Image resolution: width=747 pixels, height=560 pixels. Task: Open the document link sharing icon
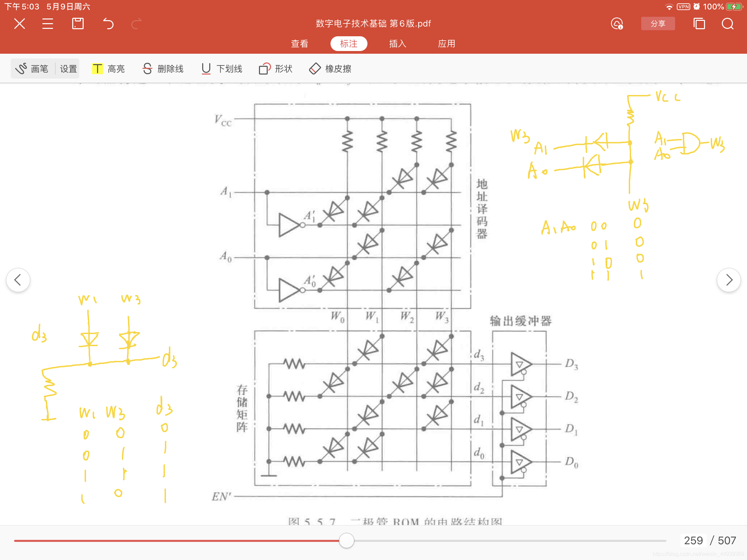coord(617,24)
